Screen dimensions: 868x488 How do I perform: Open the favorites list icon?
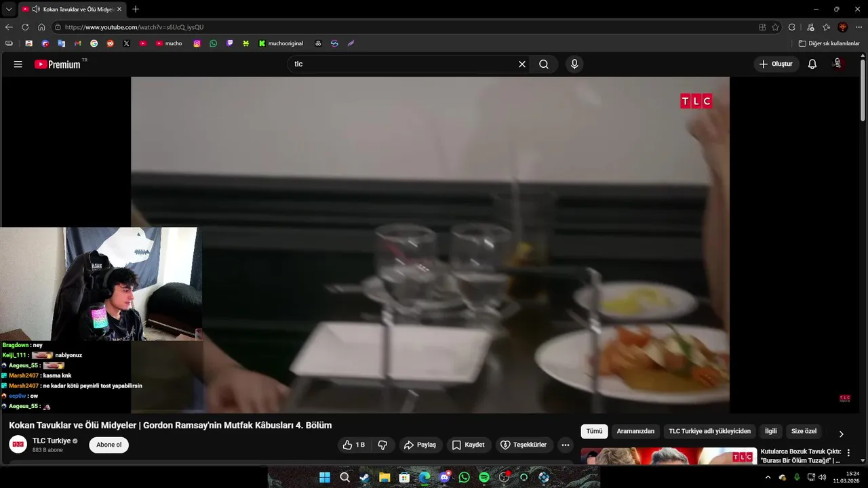tap(826, 27)
